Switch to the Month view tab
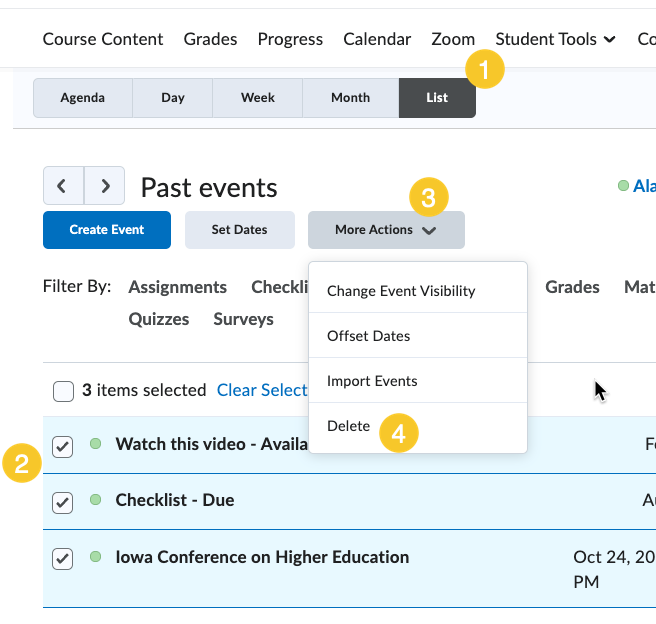The height and width of the screenshot is (624, 656). [351, 98]
